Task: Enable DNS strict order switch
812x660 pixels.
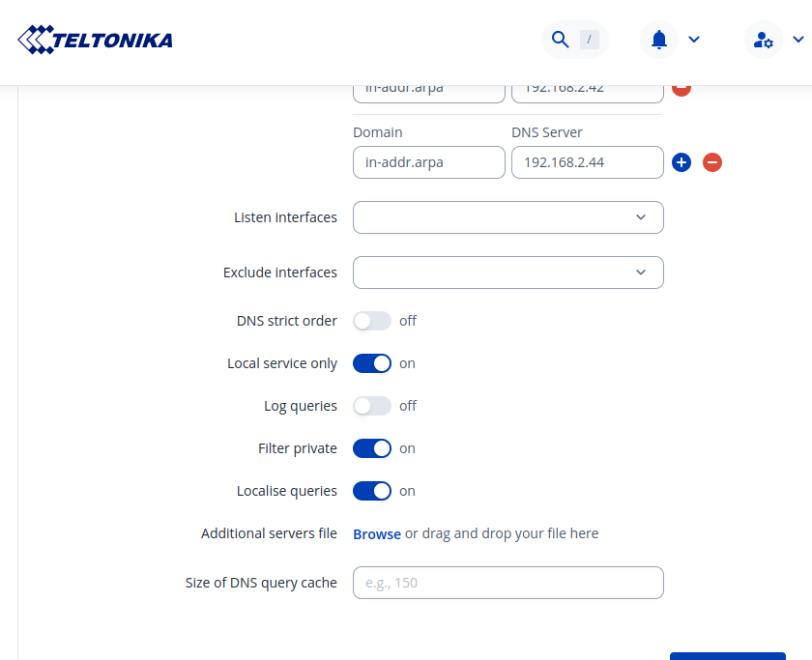Action: point(372,321)
